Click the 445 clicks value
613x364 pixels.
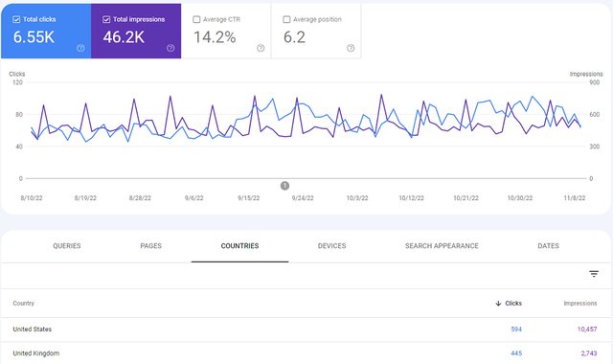point(516,353)
